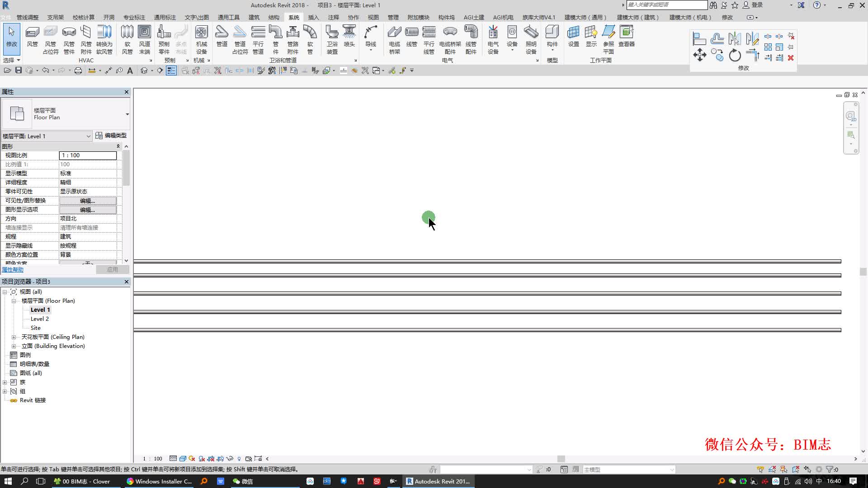Click the Move tool in 修改 panel

click(699, 56)
